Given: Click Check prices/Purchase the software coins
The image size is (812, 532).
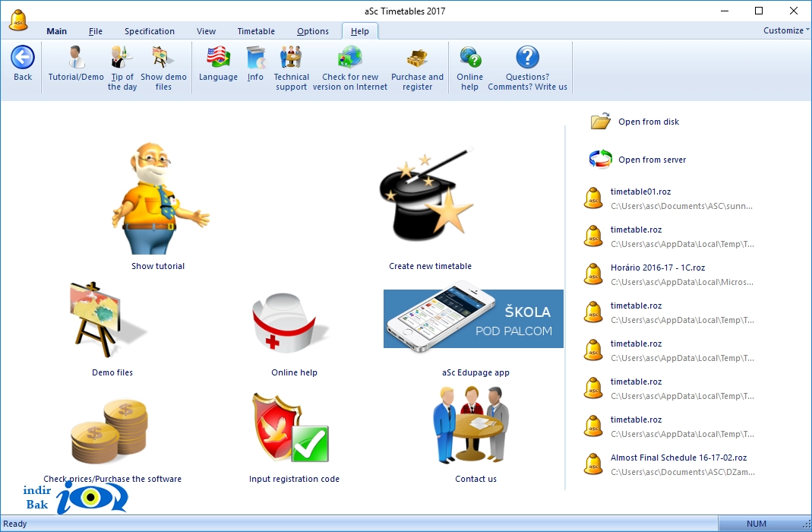Looking at the screenshot, I should point(110,431).
